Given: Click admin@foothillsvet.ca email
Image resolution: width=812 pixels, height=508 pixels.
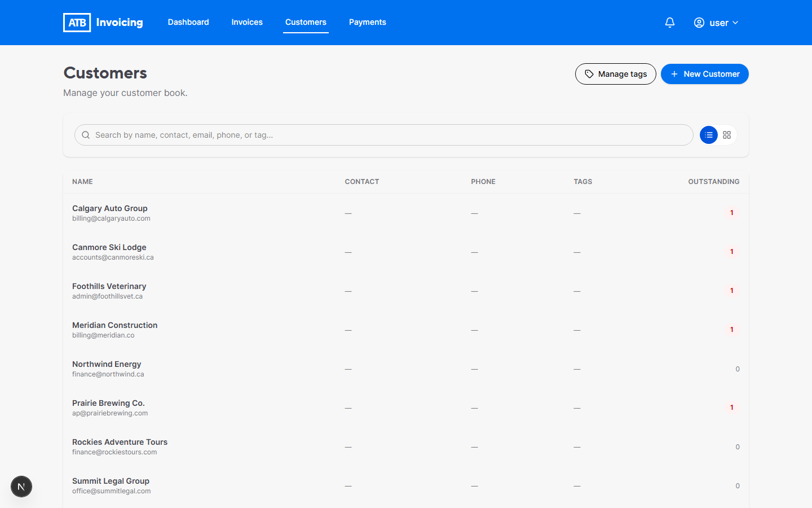Looking at the screenshot, I should coord(107,296).
